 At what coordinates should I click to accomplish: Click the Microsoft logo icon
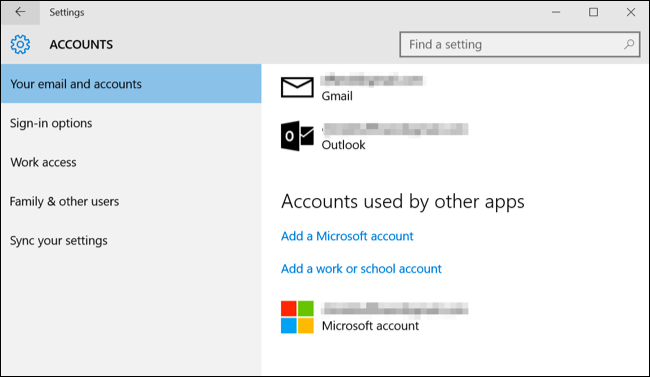point(297,317)
